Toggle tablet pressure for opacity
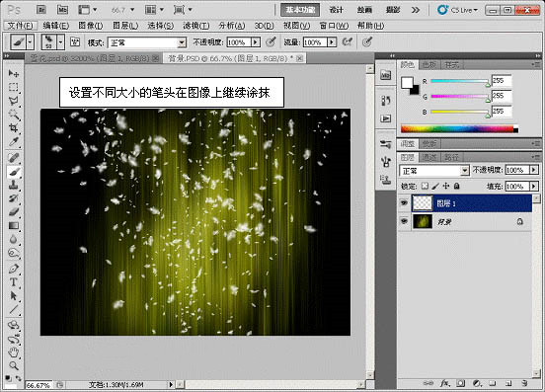The image size is (545, 392). click(272, 42)
